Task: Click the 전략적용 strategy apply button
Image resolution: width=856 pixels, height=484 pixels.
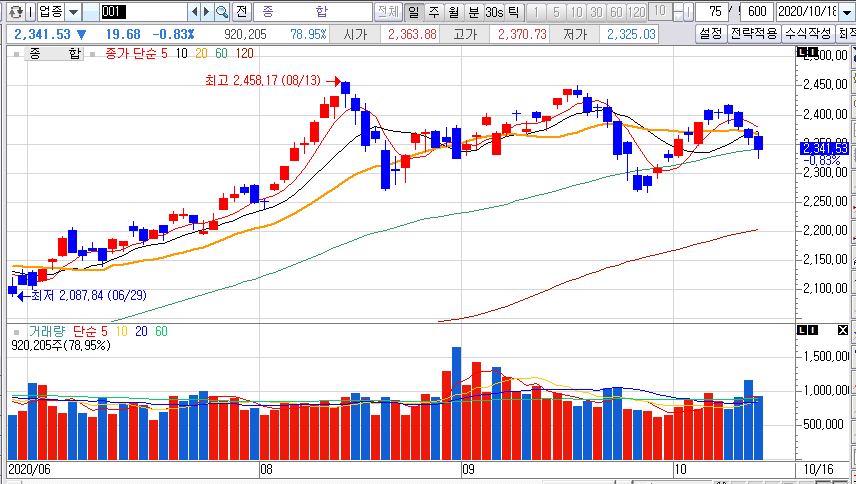Action: (x=754, y=34)
